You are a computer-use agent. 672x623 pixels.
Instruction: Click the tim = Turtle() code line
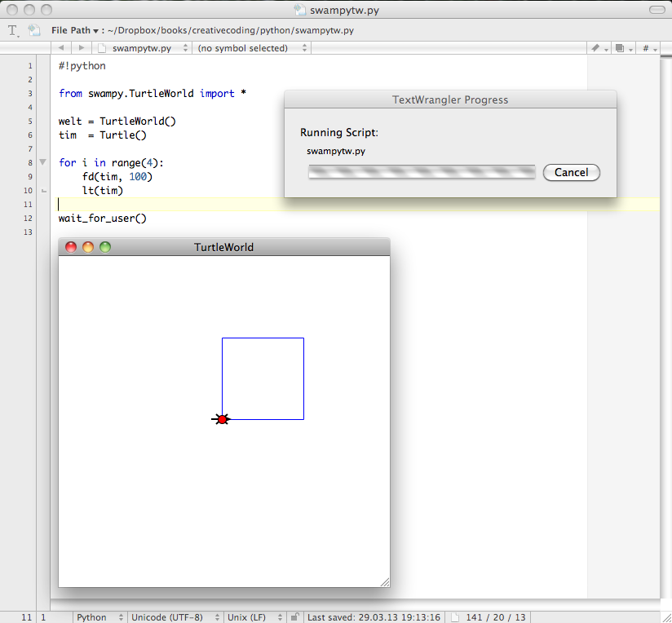point(103,135)
